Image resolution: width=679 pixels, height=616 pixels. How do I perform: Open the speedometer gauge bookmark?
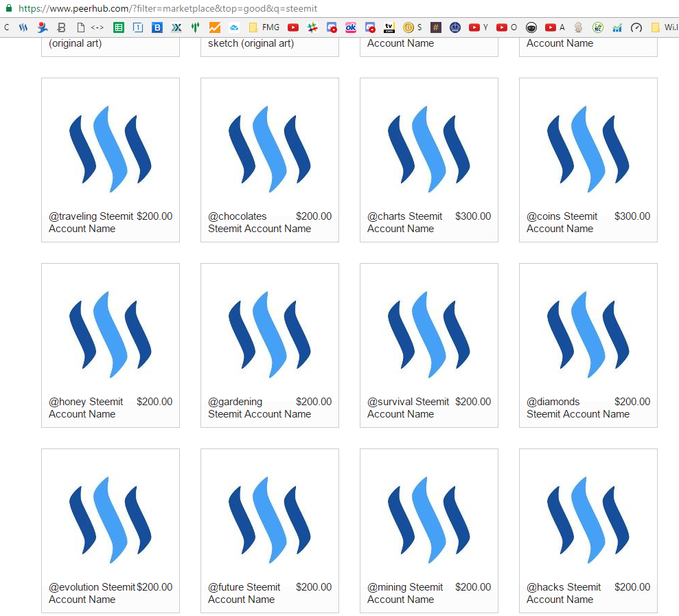click(636, 27)
